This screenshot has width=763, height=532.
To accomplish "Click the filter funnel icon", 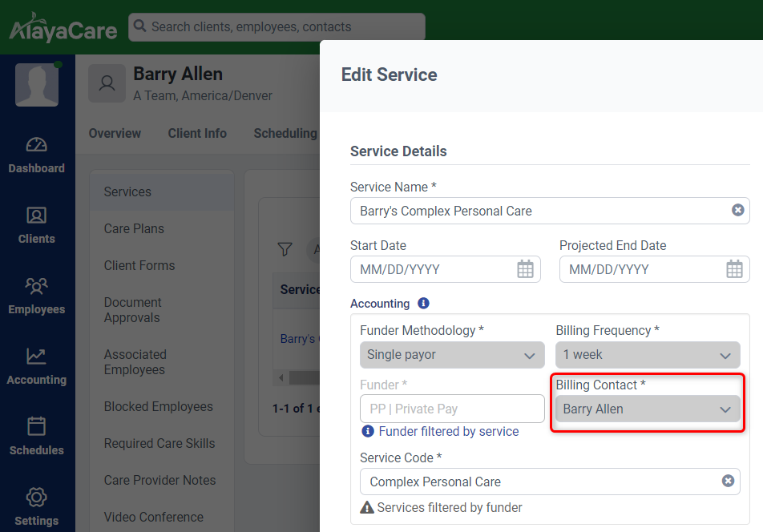I will (285, 250).
